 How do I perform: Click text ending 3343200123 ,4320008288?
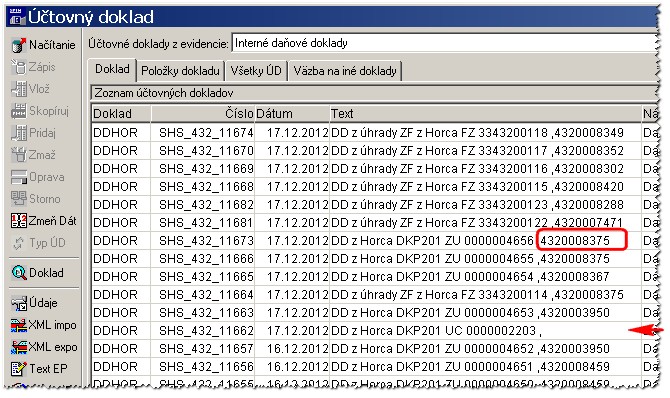tap(477, 205)
